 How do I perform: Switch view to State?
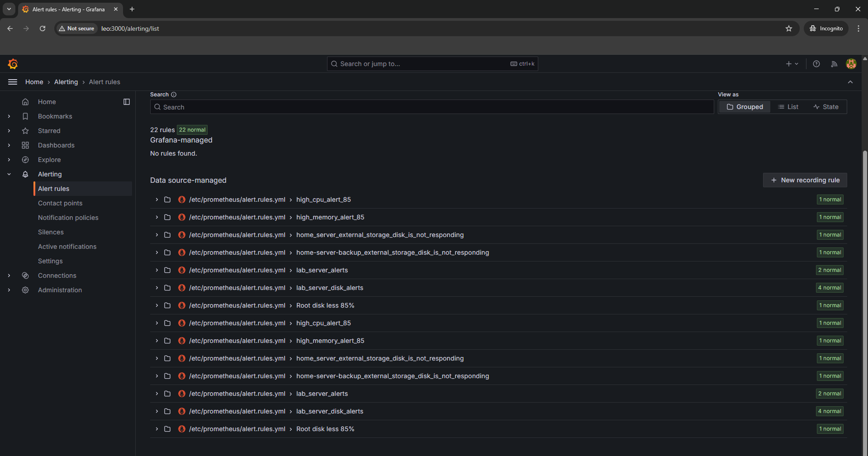point(825,107)
